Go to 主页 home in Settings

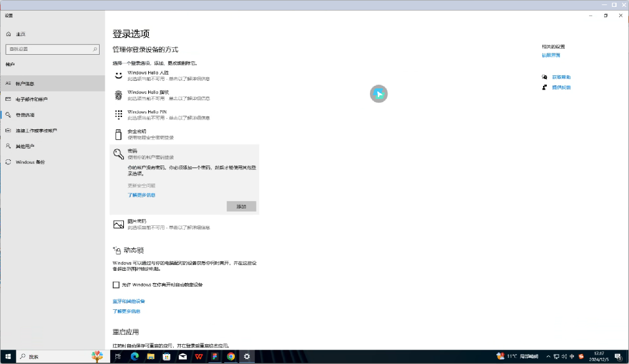pos(21,34)
